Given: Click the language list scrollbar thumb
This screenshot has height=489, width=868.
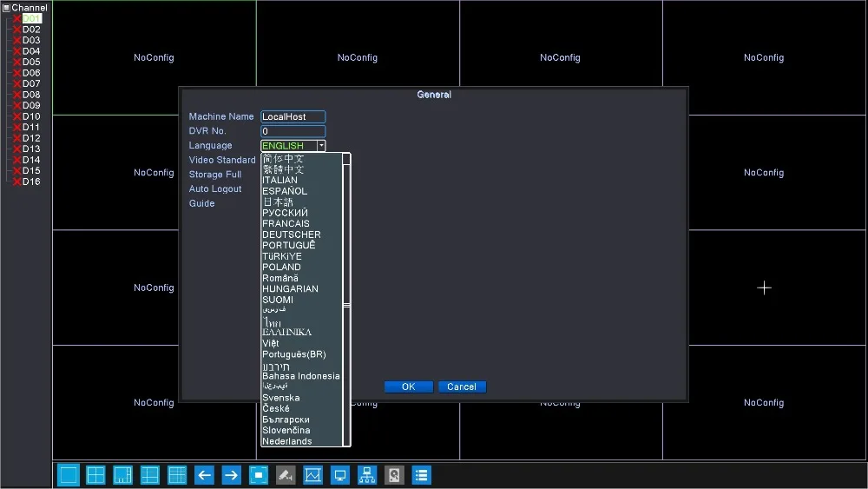Looking at the screenshot, I should click(346, 306).
